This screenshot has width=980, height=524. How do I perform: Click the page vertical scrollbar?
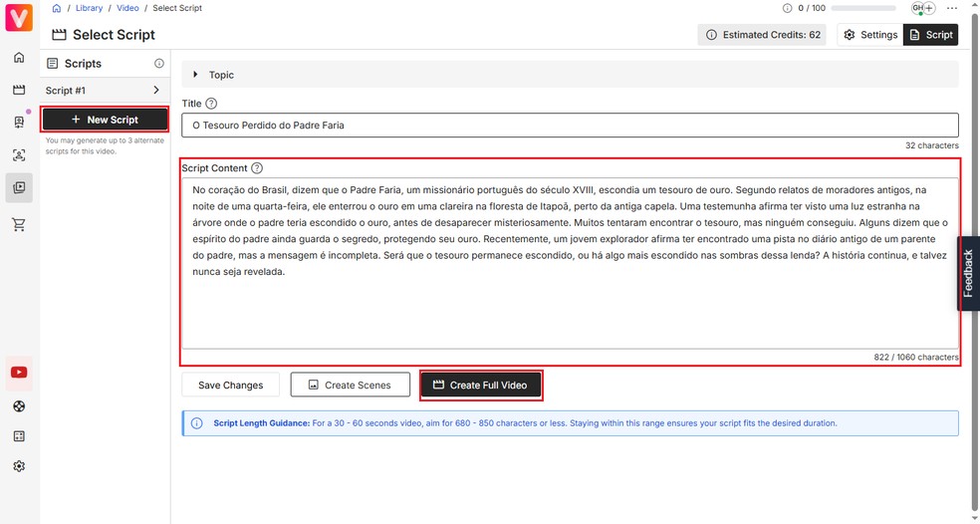[975, 262]
